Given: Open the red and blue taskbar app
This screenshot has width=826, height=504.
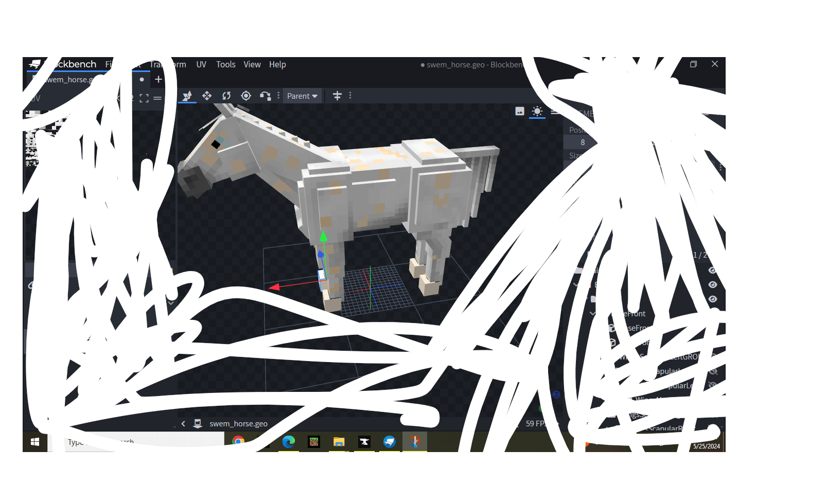Looking at the screenshot, I should coord(414,442).
